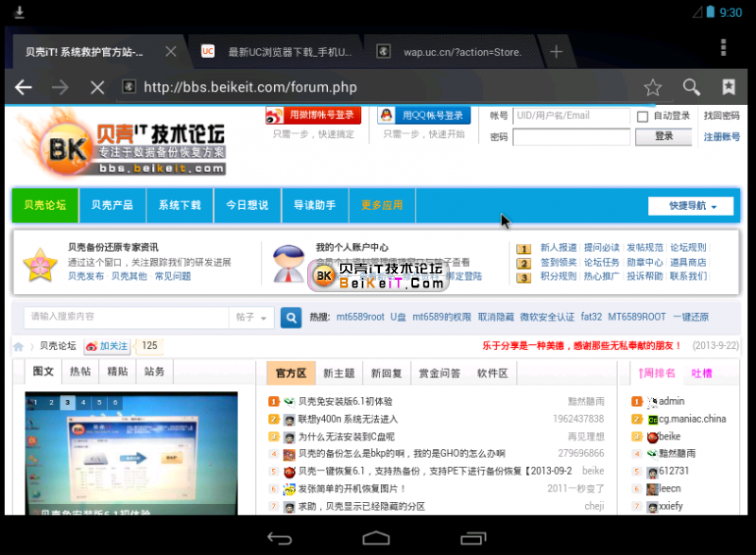The width and height of the screenshot is (756, 555).
Task: Select the 站务 tab
Action: (154, 372)
